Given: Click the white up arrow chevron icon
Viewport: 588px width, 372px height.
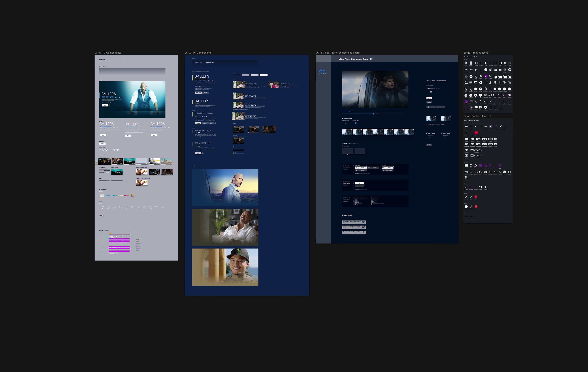Looking at the screenshot, I should pos(485,101).
